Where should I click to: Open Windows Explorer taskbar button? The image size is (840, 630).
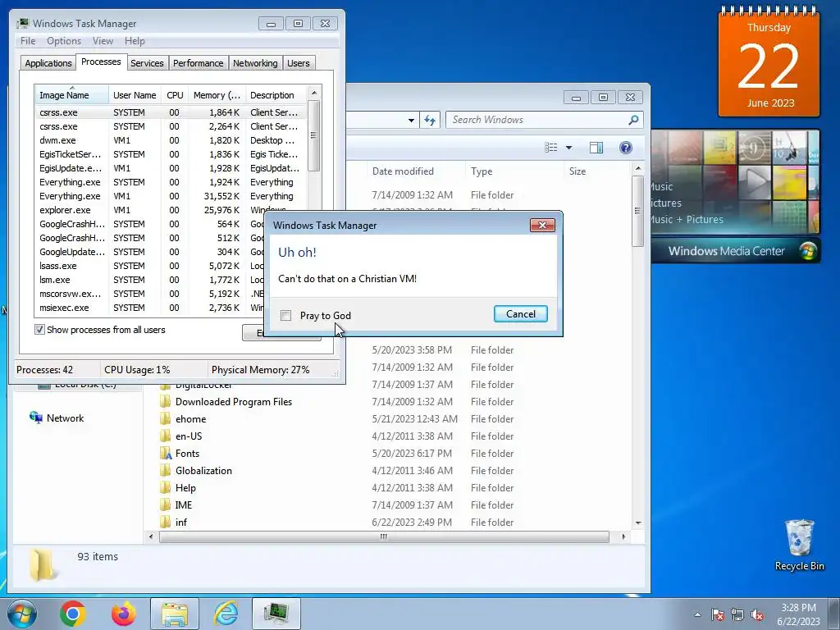pyautogui.click(x=175, y=614)
